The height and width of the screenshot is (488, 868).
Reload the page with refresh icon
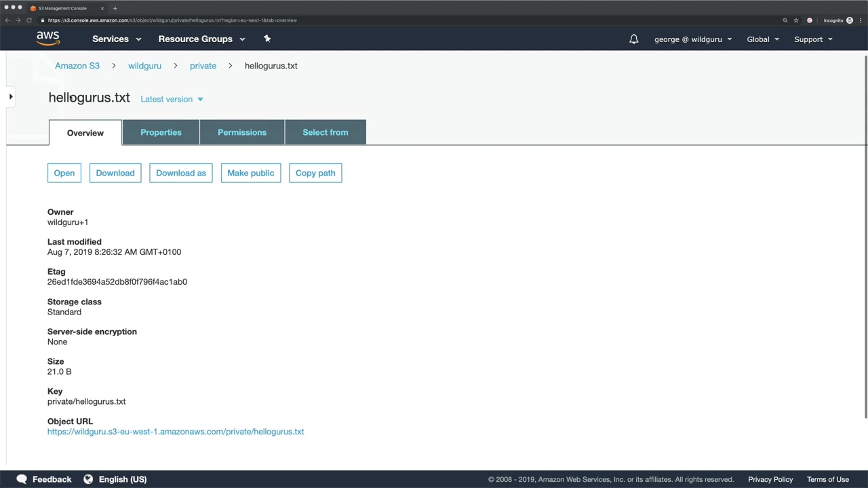(29, 20)
